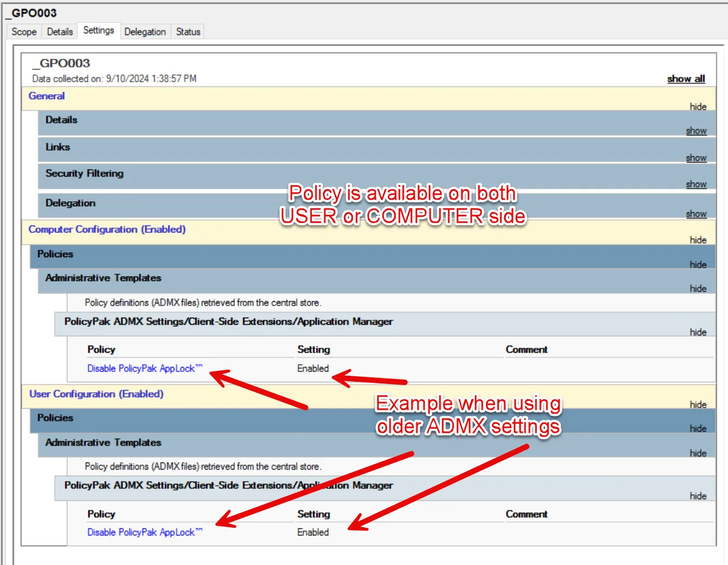Hide Policies under Computer Configuration
This screenshot has width=728, height=565.
click(x=698, y=264)
